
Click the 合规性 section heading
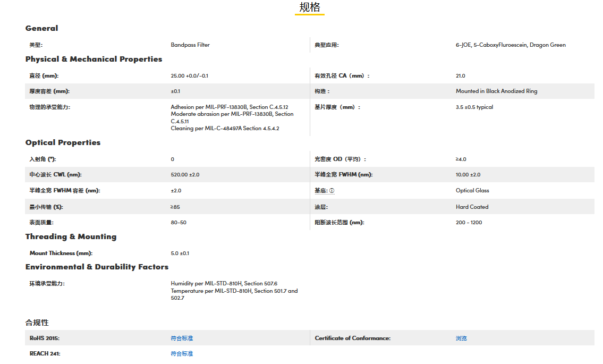(x=37, y=323)
